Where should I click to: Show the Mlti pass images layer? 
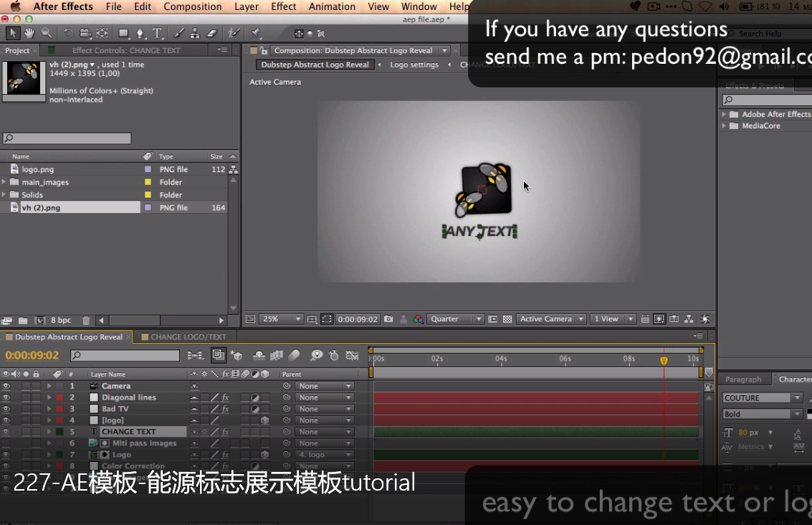pyautogui.click(x=6, y=443)
